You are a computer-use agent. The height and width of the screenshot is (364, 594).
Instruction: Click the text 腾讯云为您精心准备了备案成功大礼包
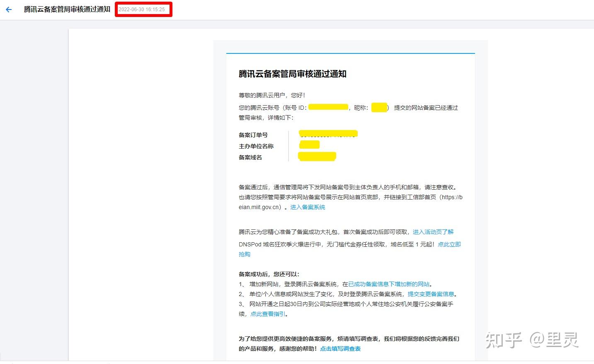pyautogui.click(x=288, y=232)
